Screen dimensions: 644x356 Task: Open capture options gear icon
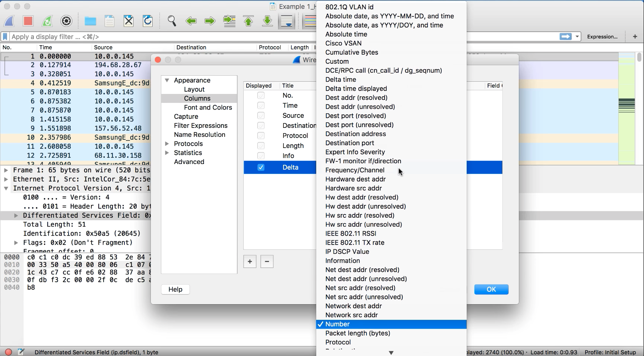[x=66, y=21]
